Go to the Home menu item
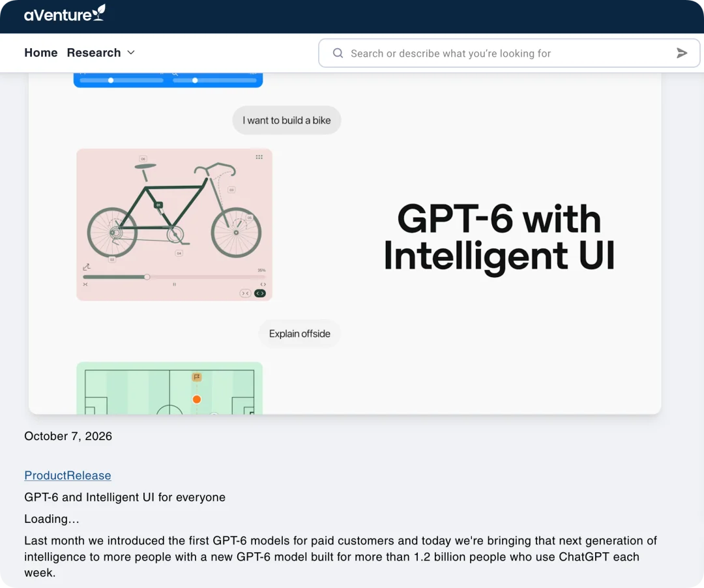The height and width of the screenshot is (588, 704). pos(41,53)
